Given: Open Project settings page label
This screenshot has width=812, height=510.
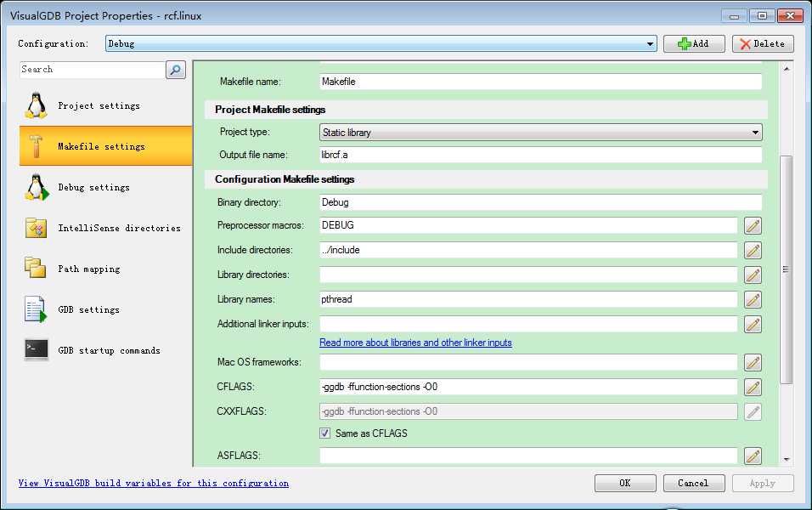Looking at the screenshot, I should click(99, 105).
